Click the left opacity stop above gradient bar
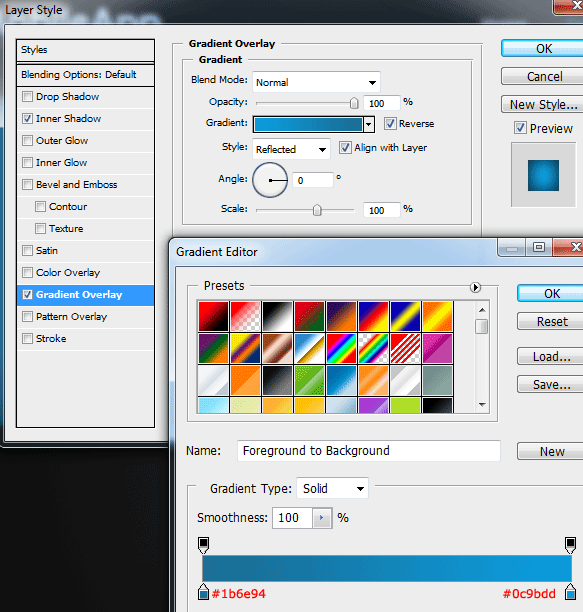This screenshot has height=612, width=583. [x=203, y=545]
